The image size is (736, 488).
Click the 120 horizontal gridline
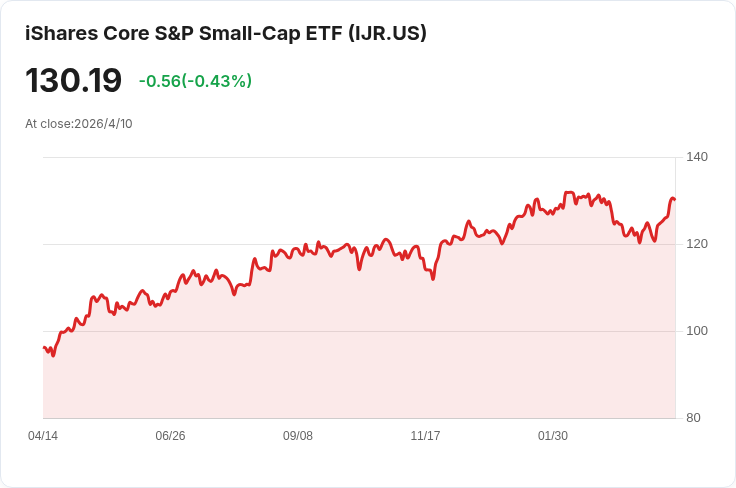[x=359, y=244]
